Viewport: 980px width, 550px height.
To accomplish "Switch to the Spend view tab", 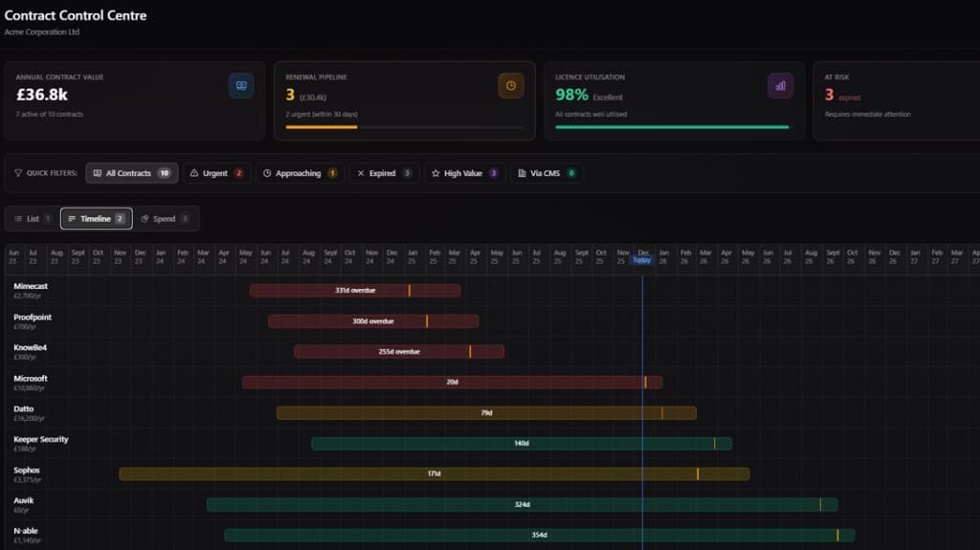I will 165,219.
